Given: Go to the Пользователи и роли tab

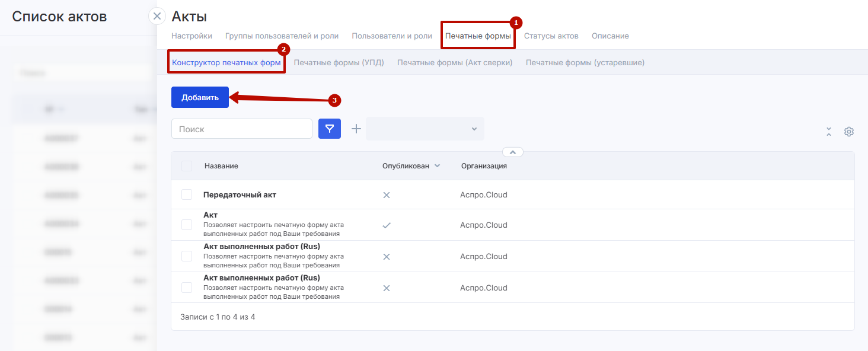Looking at the screenshot, I should 391,36.
